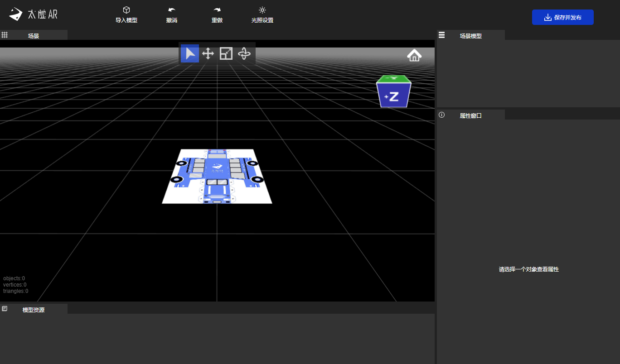Viewport: 620px width, 364px height.
Task: Open the 模型资源 panel tab
Action: point(34,310)
